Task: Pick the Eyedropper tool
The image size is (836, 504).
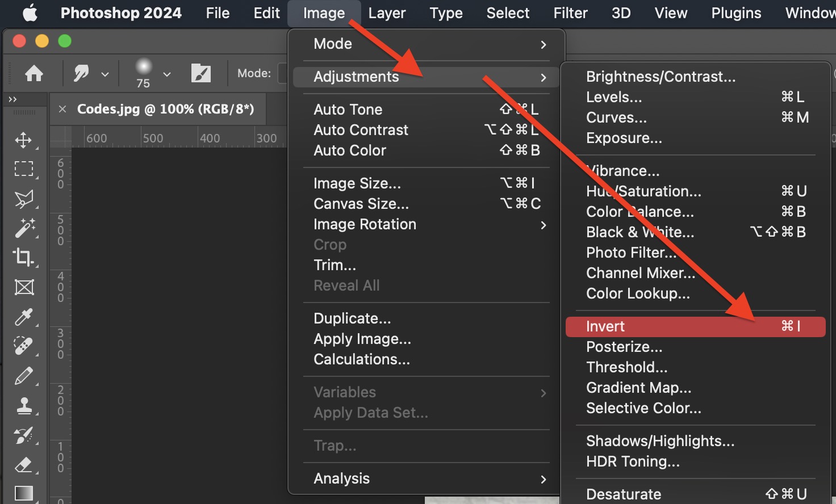Action: click(x=23, y=317)
